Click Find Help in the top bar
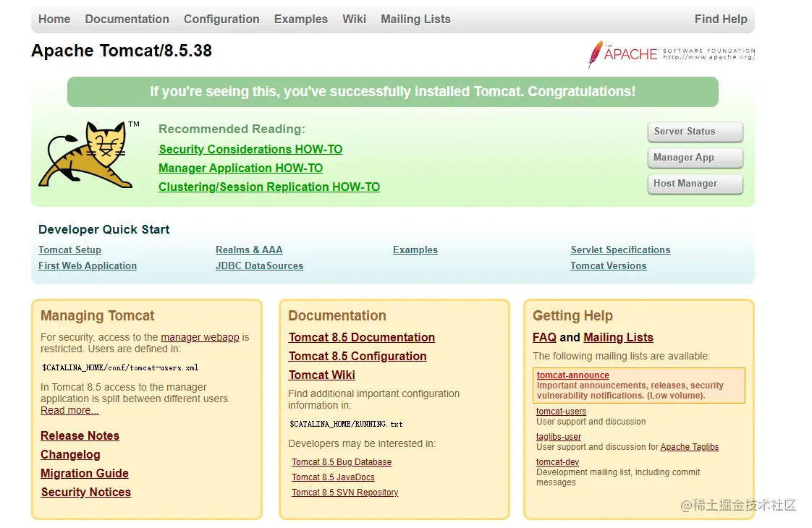Image resolution: width=812 pixels, height=528 pixels. (721, 19)
